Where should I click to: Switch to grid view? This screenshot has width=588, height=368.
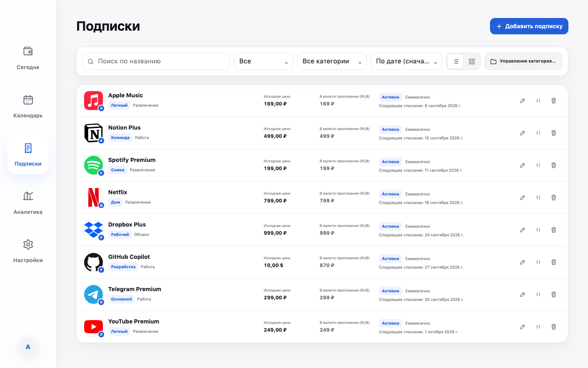point(472,61)
